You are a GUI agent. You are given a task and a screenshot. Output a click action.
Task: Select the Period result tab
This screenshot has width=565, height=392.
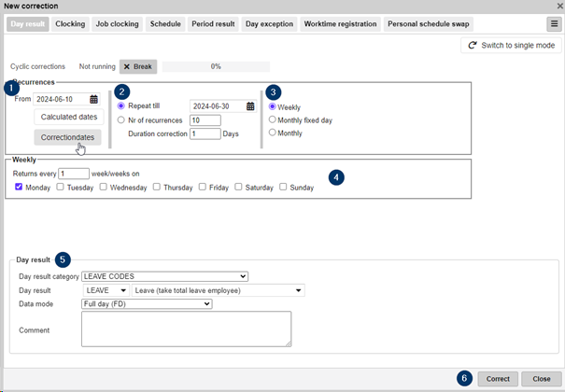point(213,24)
